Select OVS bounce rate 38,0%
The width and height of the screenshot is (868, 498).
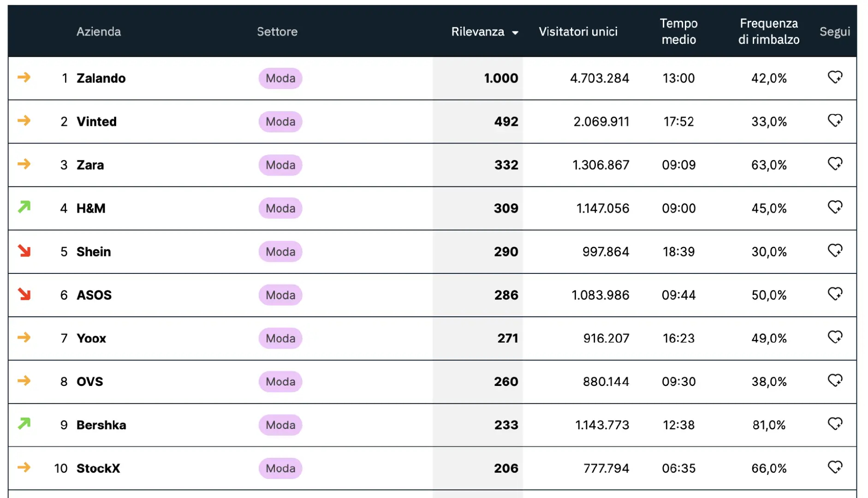coord(769,381)
